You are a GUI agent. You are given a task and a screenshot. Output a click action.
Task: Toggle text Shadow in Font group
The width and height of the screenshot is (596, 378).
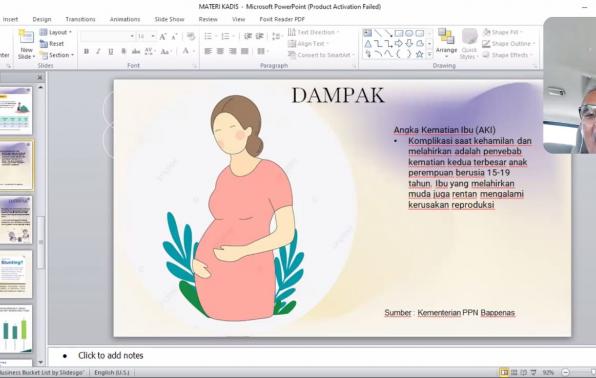pos(123,51)
